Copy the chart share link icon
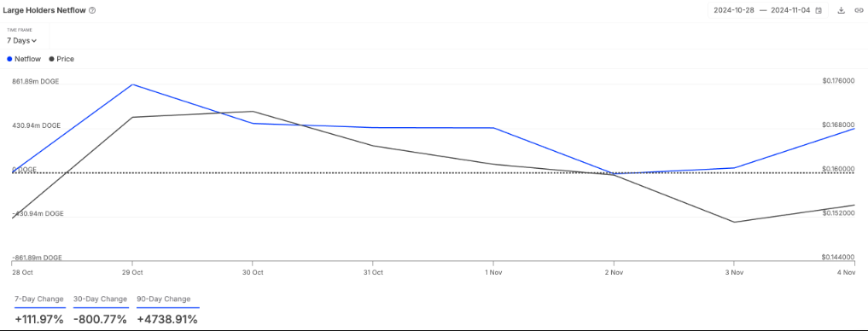The image size is (868, 331). pyautogui.click(x=859, y=10)
